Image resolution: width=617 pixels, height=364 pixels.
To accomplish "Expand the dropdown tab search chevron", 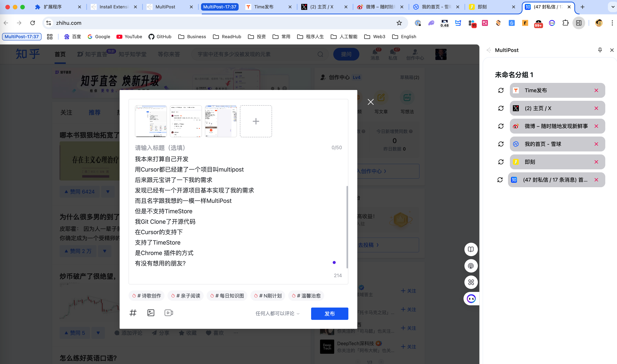I will [613, 7].
